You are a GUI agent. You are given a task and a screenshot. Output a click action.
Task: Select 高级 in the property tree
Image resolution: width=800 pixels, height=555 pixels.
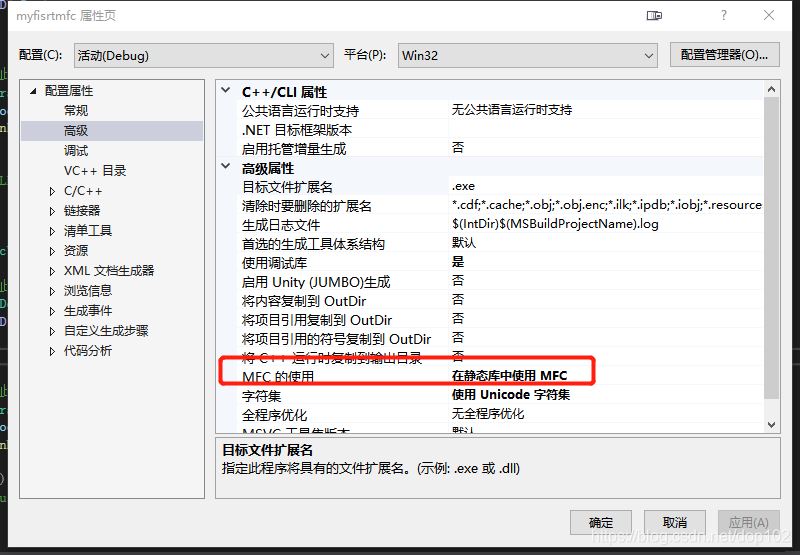coord(76,131)
